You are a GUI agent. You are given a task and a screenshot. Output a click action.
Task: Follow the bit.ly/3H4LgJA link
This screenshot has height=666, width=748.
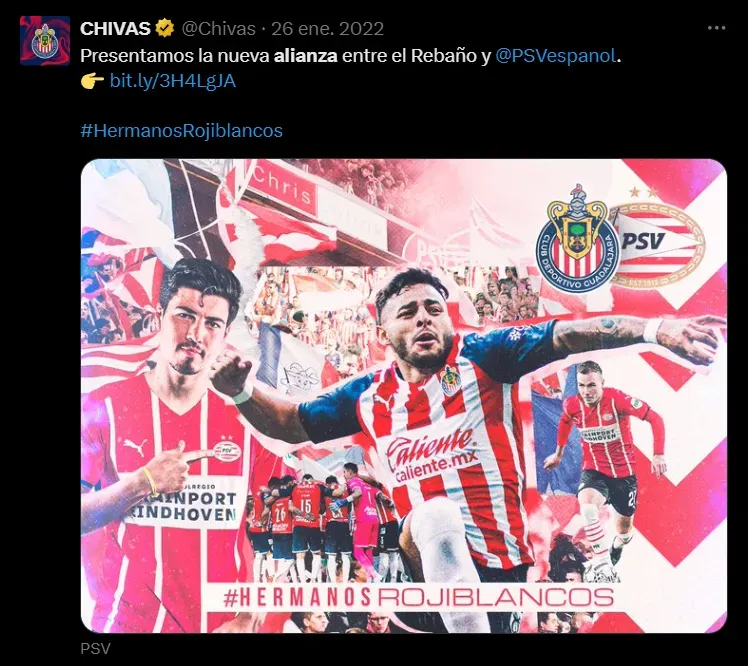(173, 81)
